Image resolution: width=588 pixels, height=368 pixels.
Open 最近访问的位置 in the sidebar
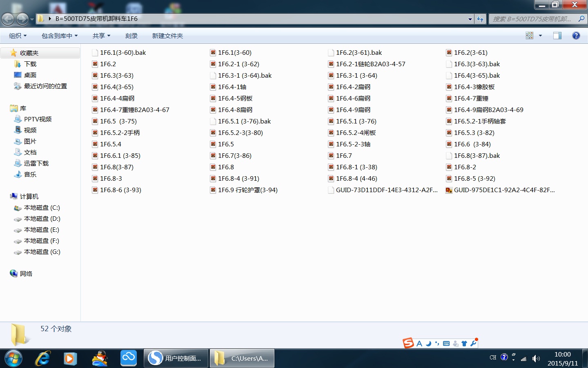point(45,86)
